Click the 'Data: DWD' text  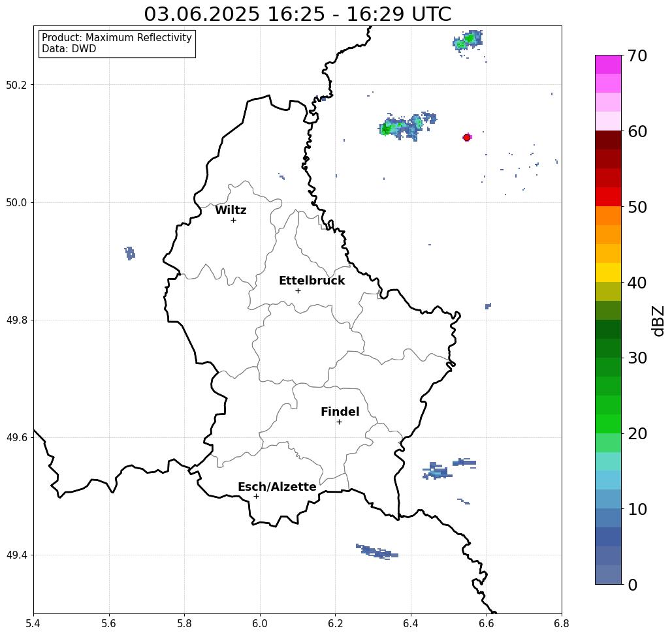[x=69, y=49]
